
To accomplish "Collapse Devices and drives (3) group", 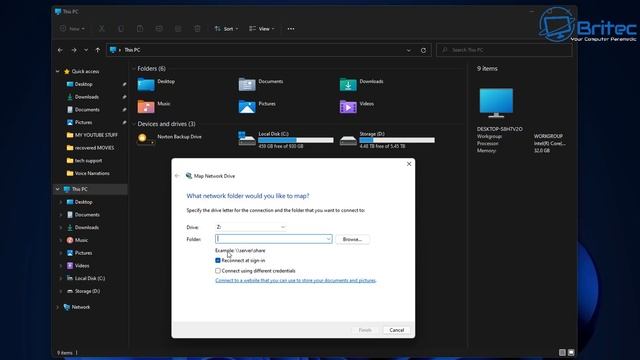I will pos(134,124).
